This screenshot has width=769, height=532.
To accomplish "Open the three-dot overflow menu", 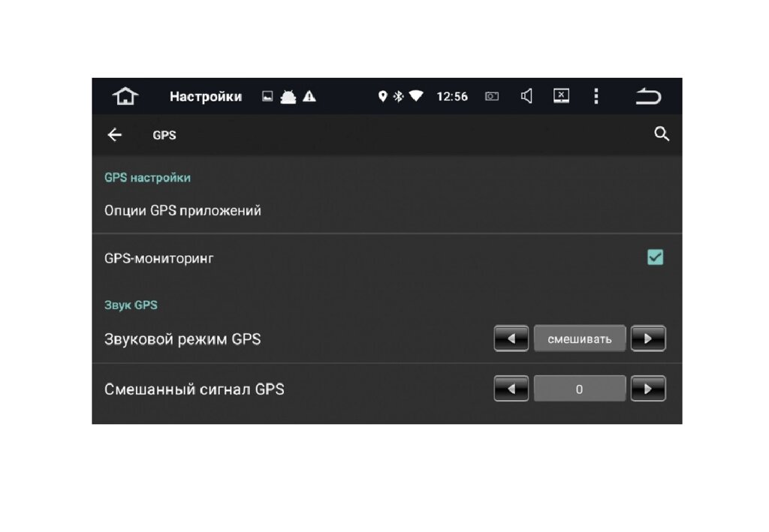I will pos(596,96).
